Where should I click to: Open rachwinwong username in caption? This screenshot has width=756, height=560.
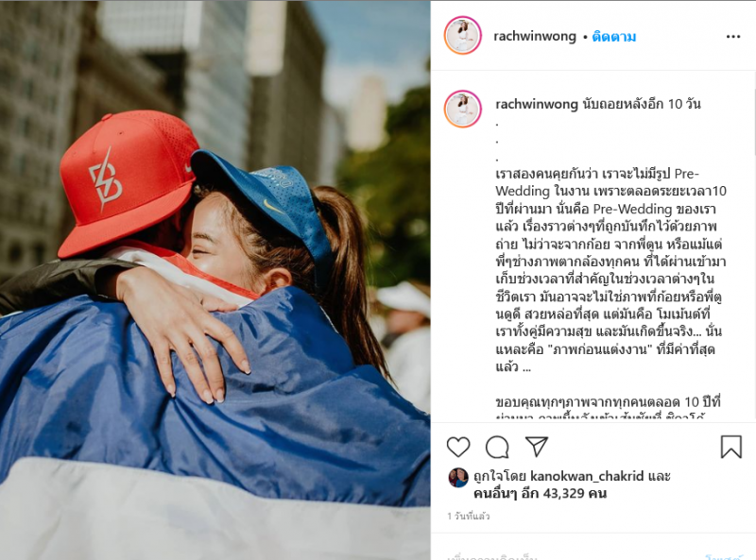pyautogui.click(x=537, y=104)
